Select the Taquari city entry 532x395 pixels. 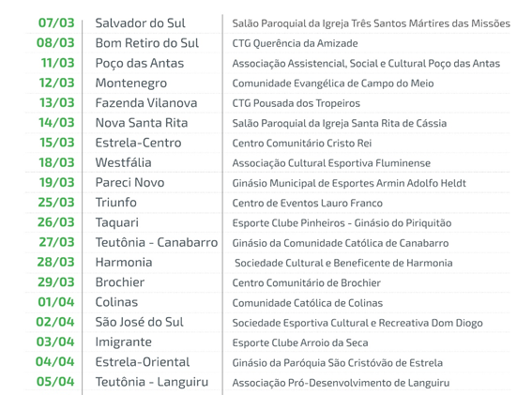116,222
